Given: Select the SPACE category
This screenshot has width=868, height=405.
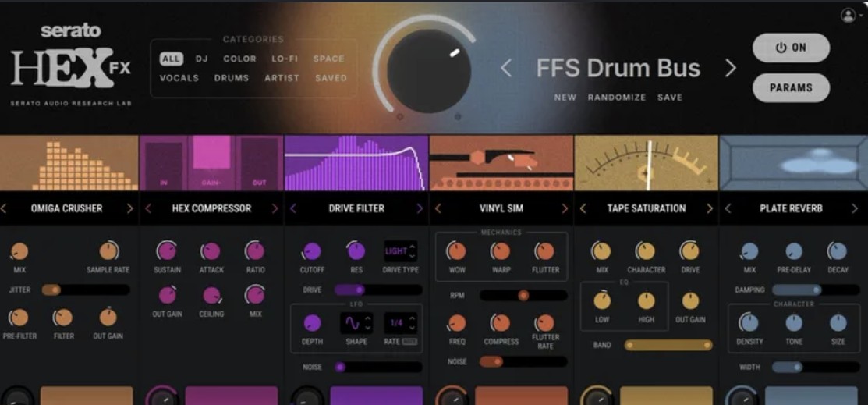Looking at the screenshot, I should click(x=329, y=59).
